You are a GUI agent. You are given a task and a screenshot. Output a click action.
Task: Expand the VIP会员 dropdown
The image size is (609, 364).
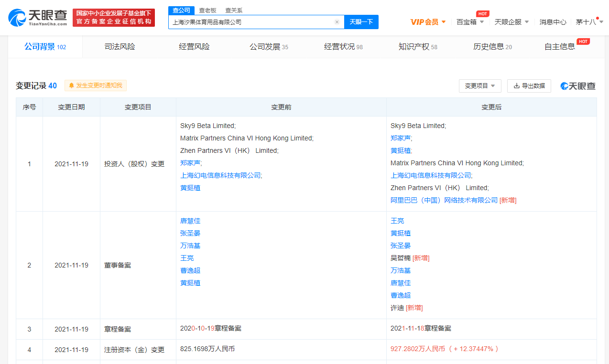pyautogui.click(x=428, y=22)
